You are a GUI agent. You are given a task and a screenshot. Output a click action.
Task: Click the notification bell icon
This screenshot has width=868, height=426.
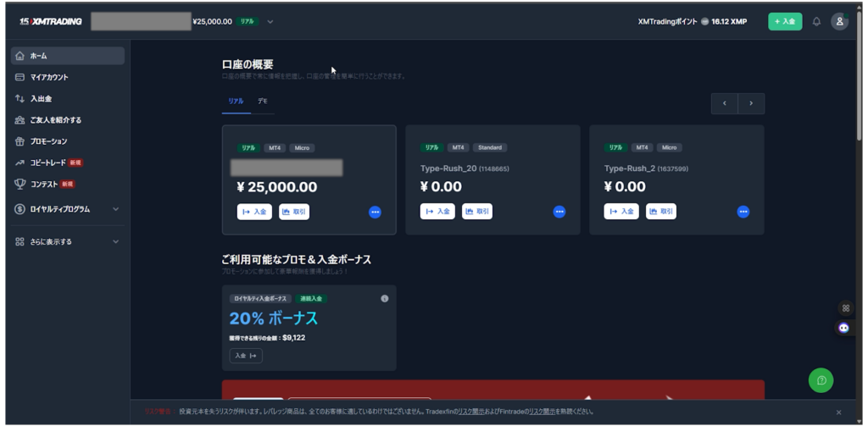coord(816,21)
